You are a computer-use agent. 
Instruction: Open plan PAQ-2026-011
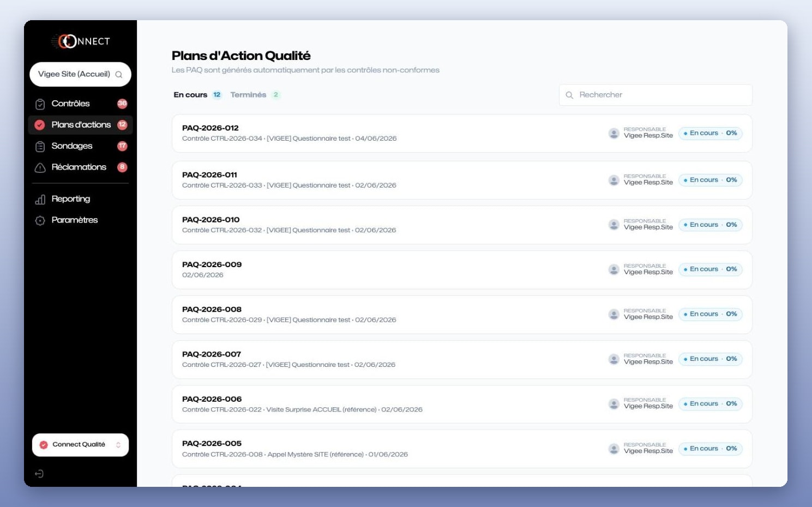coord(462,180)
